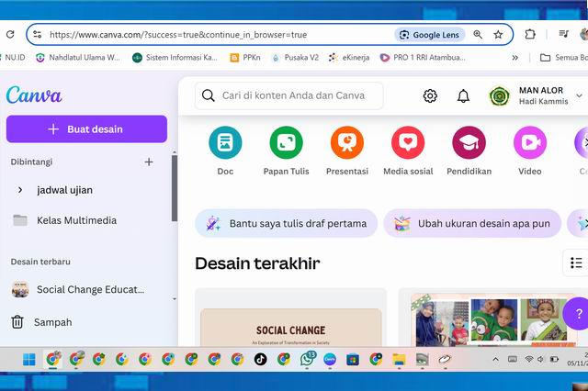Click the MAN ALOR profile avatar
Image resolution: width=588 pixels, height=391 pixels.
pyautogui.click(x=499, y=95)
